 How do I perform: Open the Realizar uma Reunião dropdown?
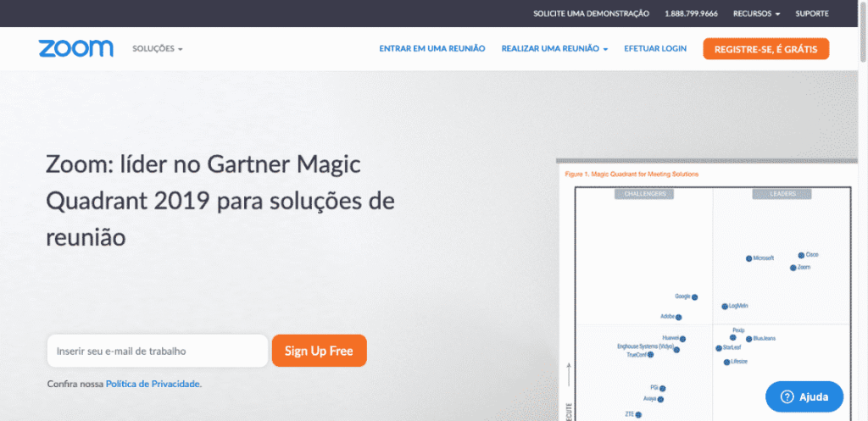554,48
